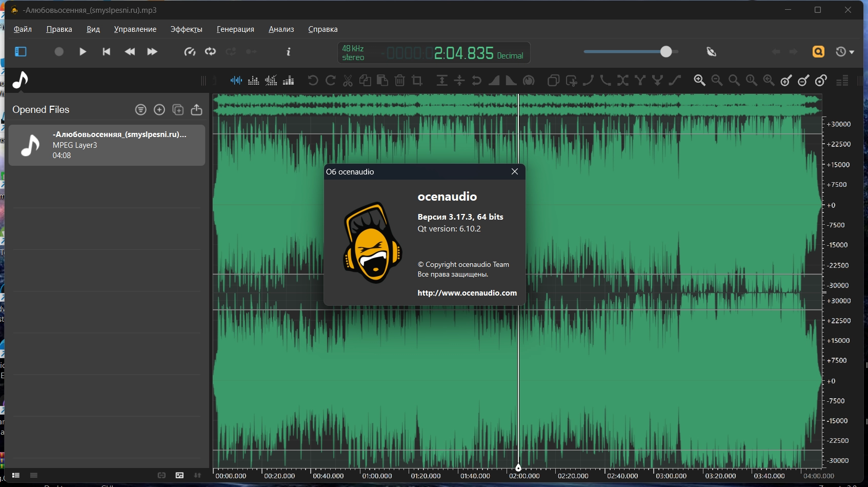Toggle loop playback mode
The image size is (868, 487).
[210, 52]
